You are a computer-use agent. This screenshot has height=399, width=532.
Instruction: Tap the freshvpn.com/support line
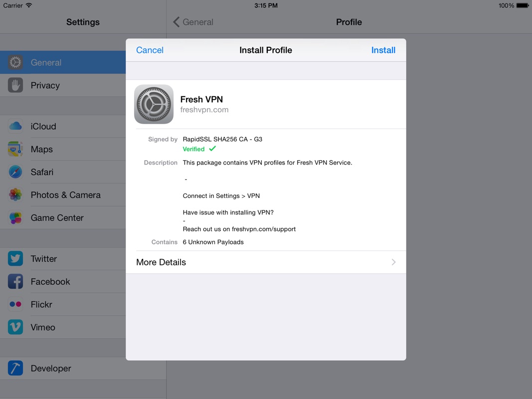[x=239, y=229]
